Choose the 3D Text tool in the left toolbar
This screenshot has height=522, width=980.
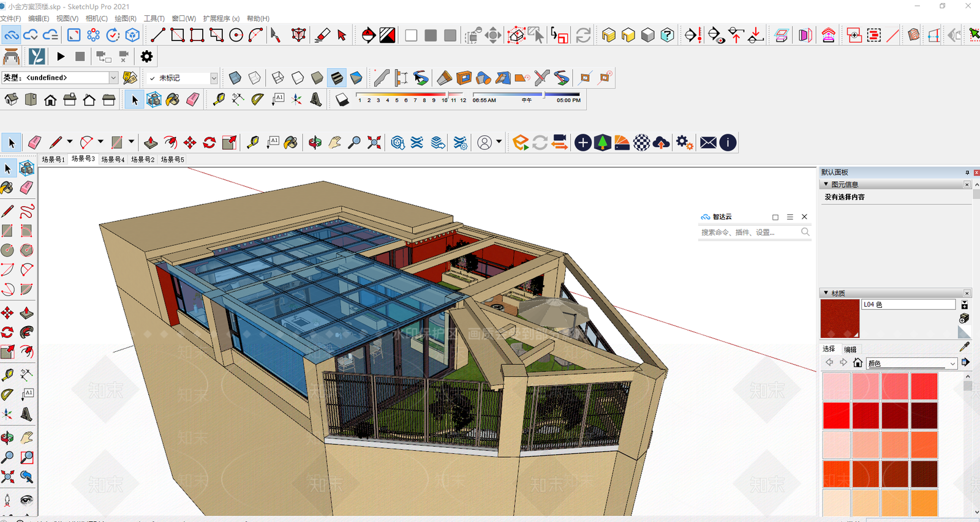(x=26, y=414)
